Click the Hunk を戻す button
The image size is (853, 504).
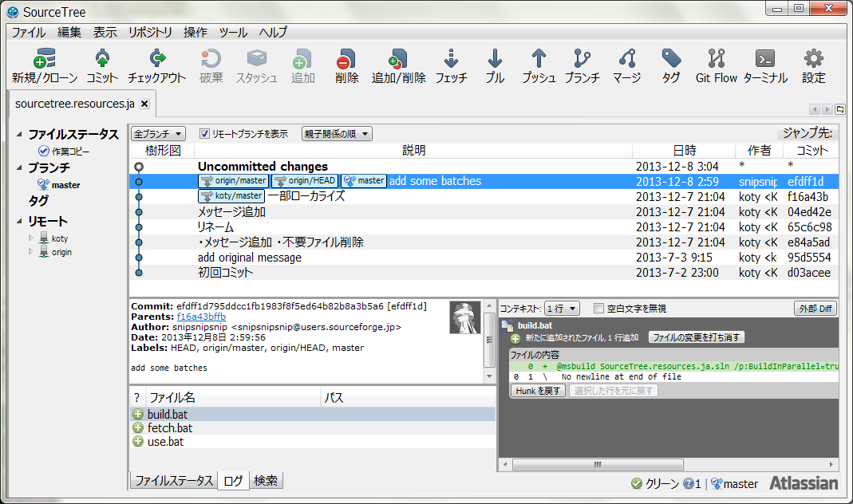[x=538, y=391]
